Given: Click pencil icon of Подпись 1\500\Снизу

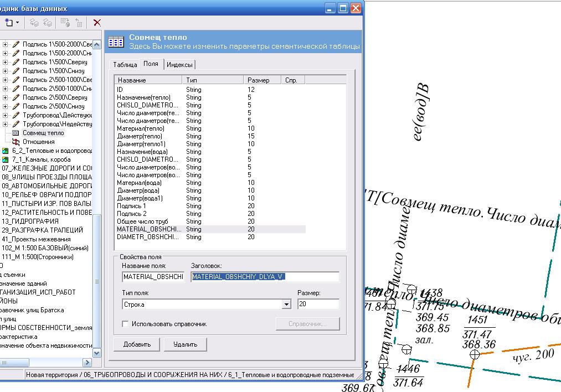Looking at the screenshot, I should [x=16, y=71].
